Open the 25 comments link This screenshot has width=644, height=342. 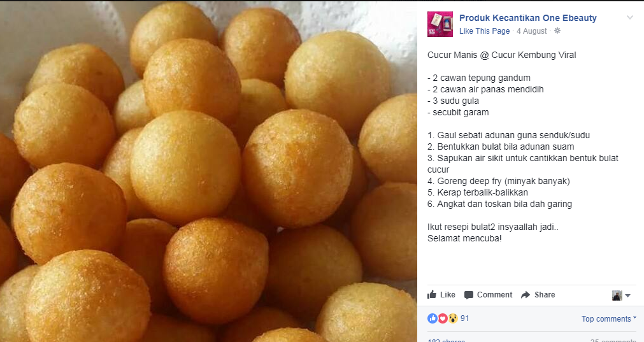[613, 340]
